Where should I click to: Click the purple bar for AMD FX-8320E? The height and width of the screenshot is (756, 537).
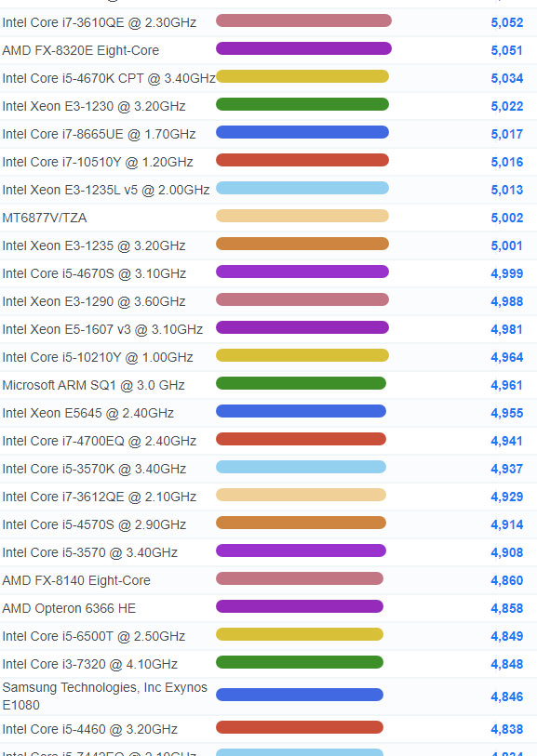pyautogui.click(x=303, y=48)
